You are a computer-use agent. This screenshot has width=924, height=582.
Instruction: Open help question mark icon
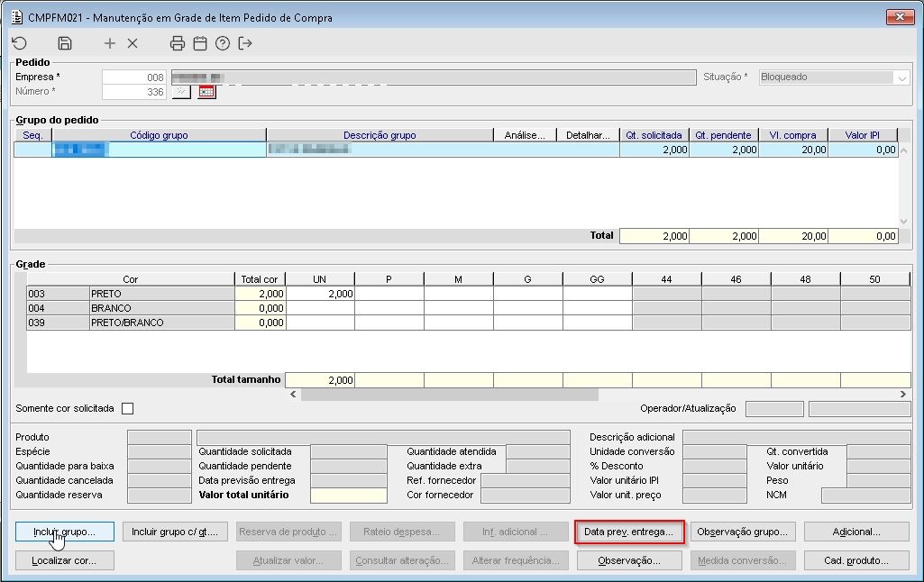[x=223, y=43]
